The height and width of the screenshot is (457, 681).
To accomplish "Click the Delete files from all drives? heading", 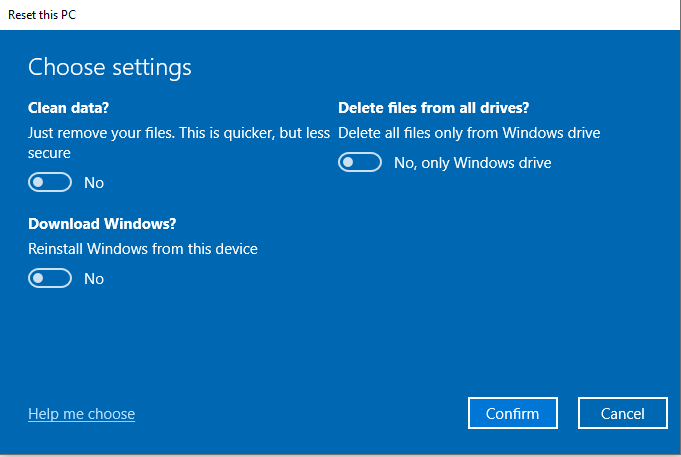I will pyautogui.click(x=434, y=107).
